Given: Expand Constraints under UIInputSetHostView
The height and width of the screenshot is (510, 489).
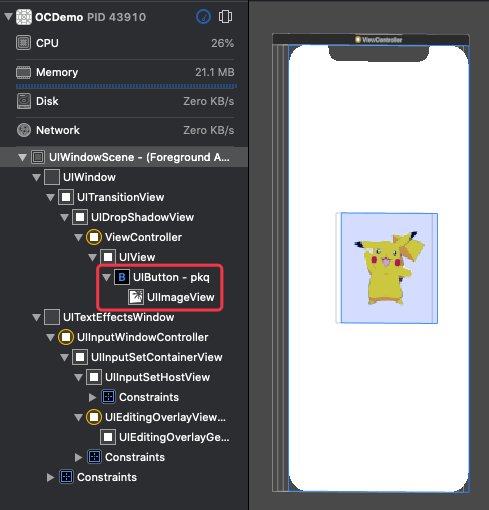Looking at the screenshot, I should point(92,397).
